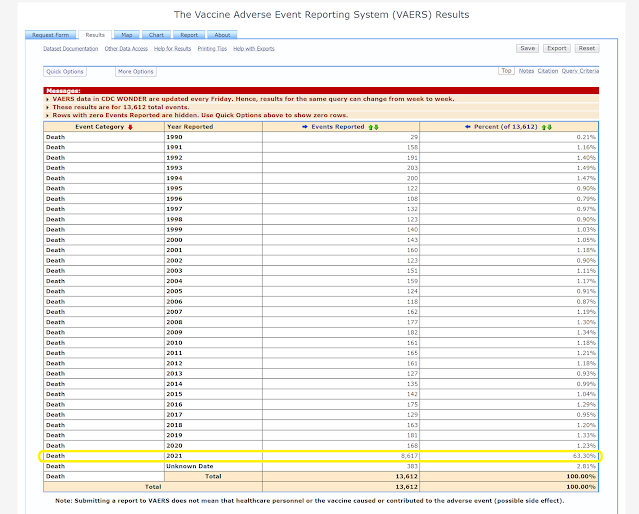Click the Top button
The width and height of the screenshot is (639, 514).
click(506, 71)
